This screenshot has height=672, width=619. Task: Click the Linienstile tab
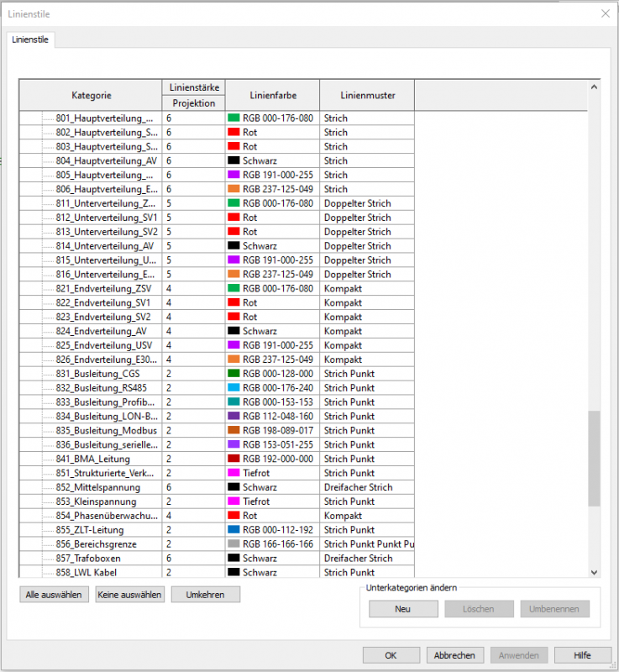[x=29, y=39]
